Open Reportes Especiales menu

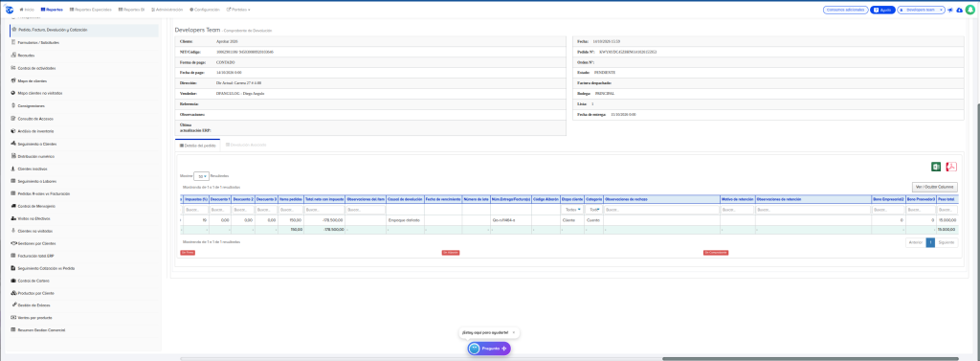91,10
